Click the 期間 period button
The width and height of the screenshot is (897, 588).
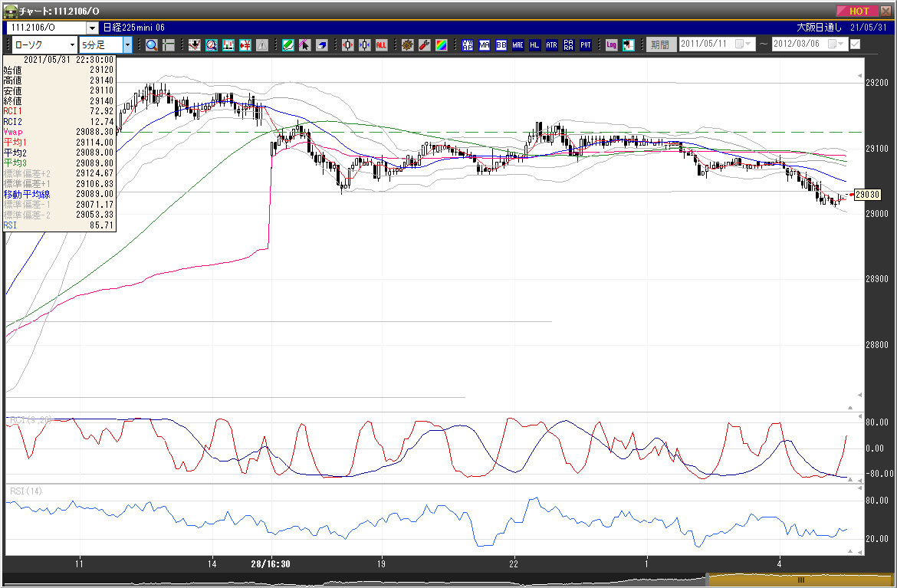(x=660, y=44)
